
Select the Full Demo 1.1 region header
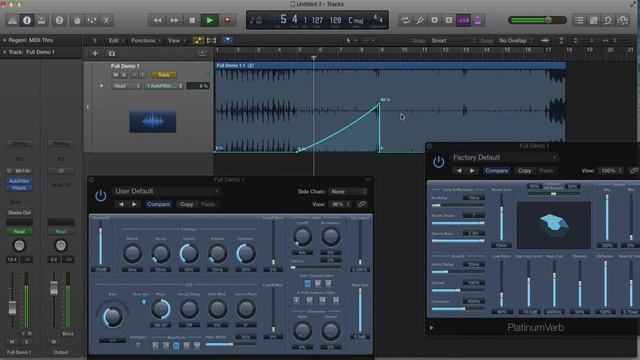pyautogui.click(x=390, y=65)
